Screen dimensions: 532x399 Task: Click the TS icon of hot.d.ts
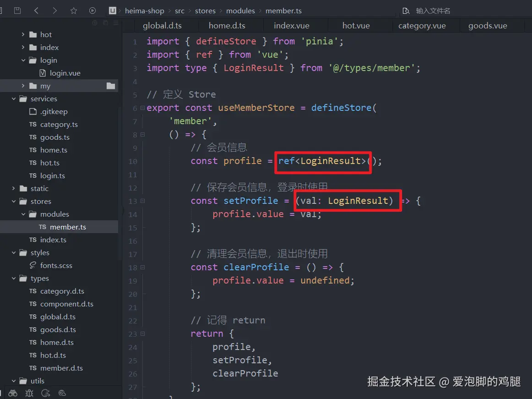33,355
